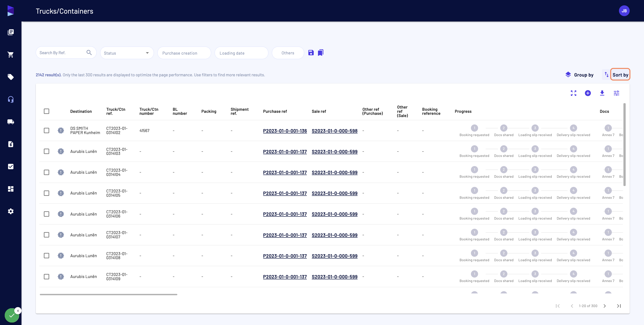Open the column settings tune icon
Screen dimensions: 644x325
616,93
